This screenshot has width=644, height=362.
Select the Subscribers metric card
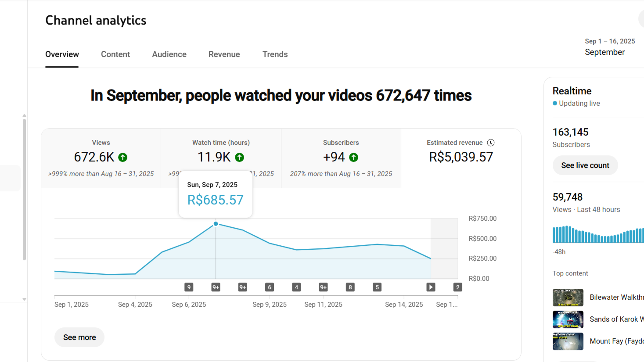pos(341,158)
